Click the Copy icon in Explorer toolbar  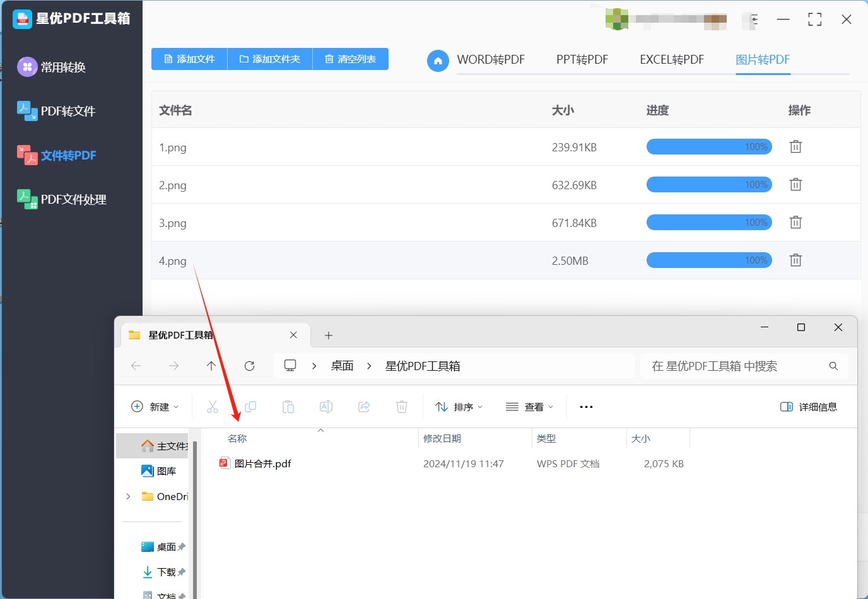250,407
